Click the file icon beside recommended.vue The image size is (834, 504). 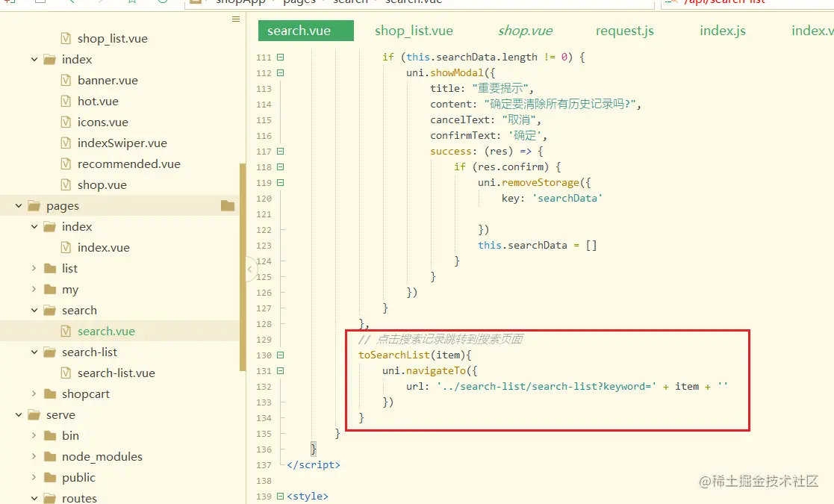pyautogui.click(x=66, y=164)
